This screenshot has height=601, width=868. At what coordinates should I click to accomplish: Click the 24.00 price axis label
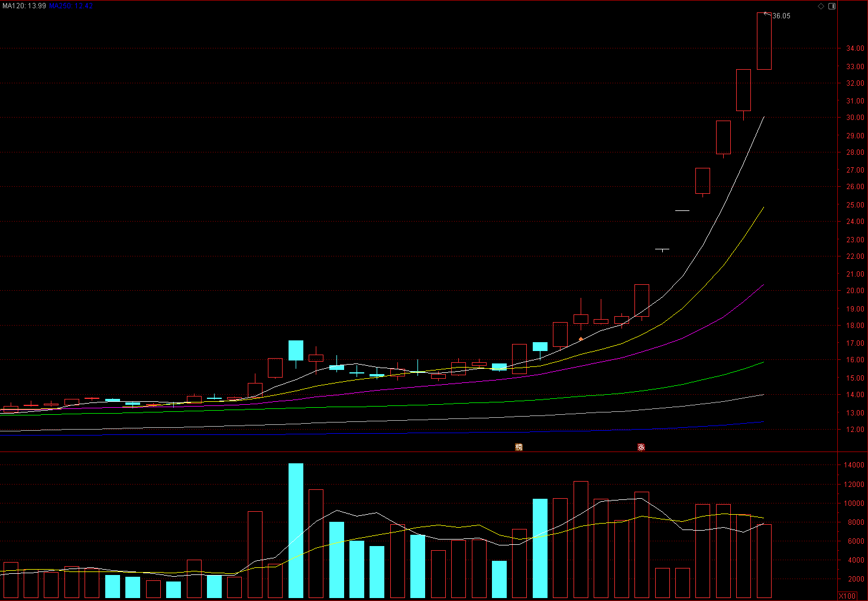pos(855,222)
